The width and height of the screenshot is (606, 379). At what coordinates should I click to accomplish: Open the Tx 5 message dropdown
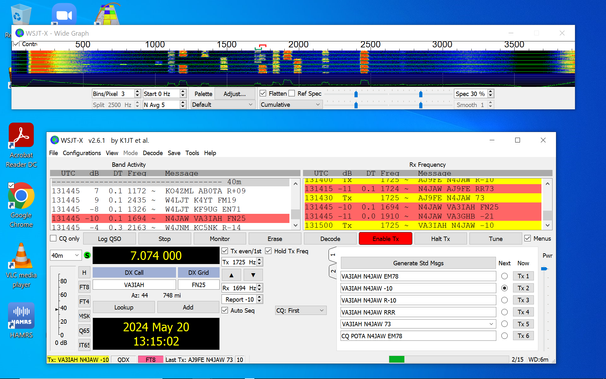(x=491, y=324)
